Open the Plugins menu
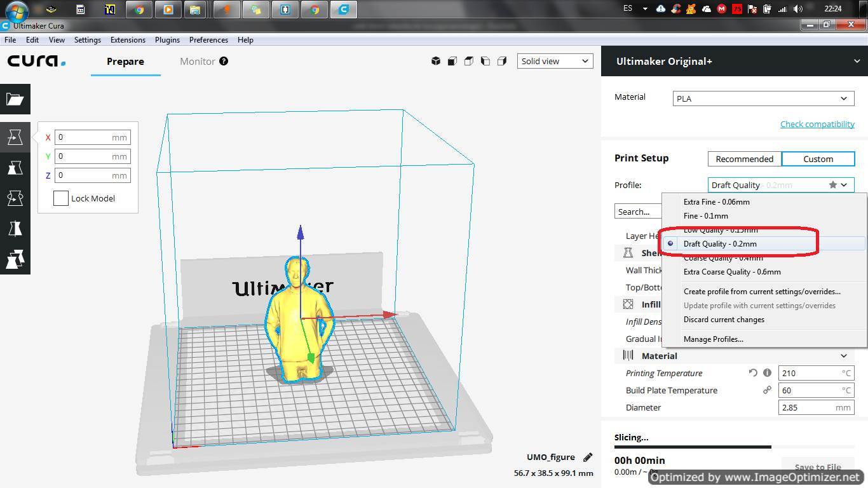This screenshot has height=488, width=868. tap(167, 39)
